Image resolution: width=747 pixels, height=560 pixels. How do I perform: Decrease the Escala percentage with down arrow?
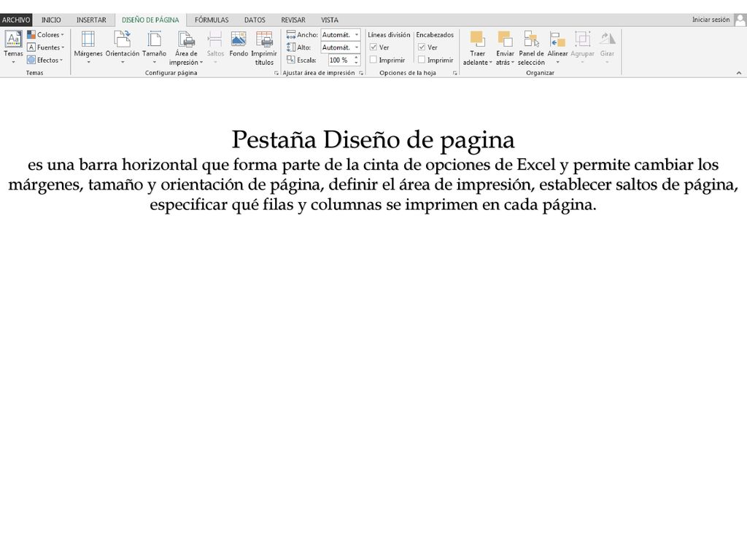click(356, 63)
